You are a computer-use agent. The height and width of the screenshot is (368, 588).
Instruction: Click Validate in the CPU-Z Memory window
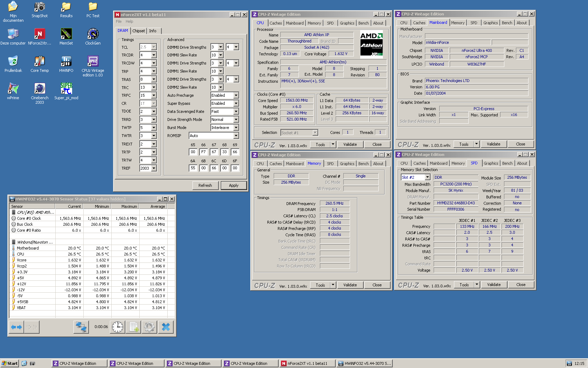tap(350, 285)
